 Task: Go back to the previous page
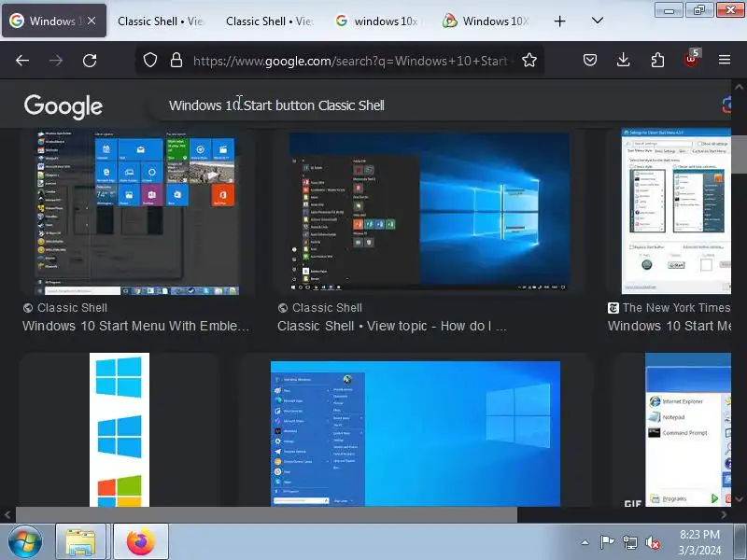pos(22,61)
